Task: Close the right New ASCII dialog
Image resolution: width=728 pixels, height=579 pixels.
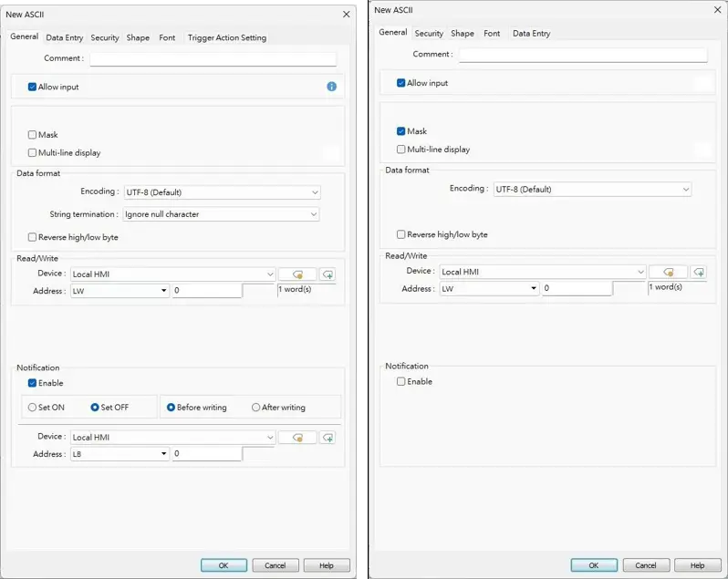Action: (717, 10)
